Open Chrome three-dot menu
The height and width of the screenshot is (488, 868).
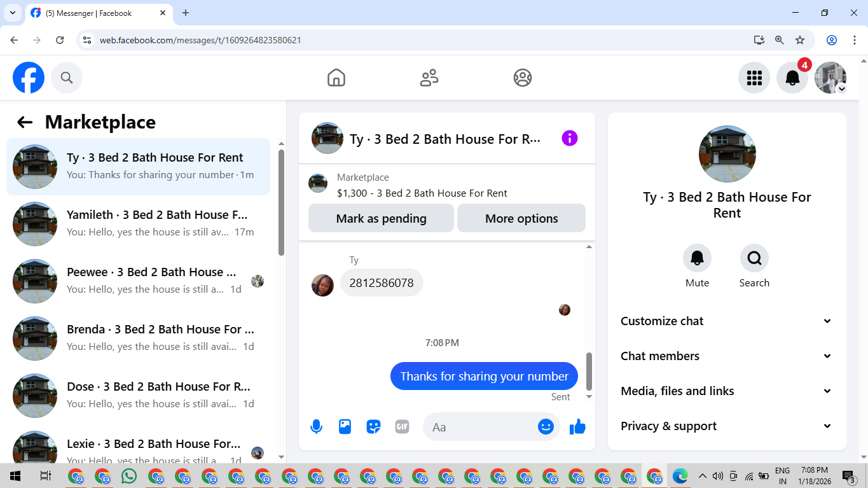854,40
